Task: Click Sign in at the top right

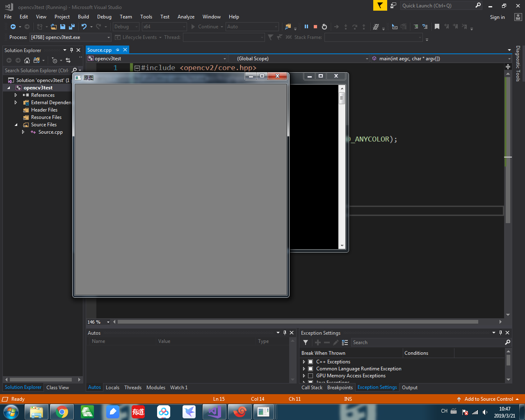Action: [x=497, y=17]
